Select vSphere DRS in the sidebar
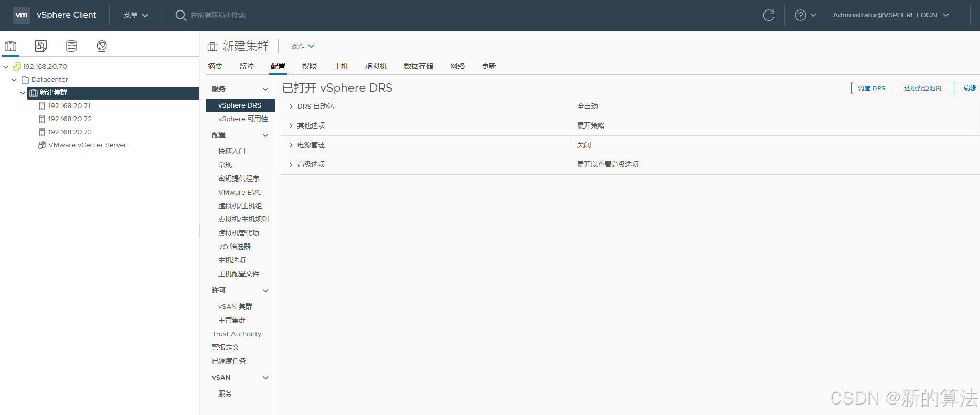Viewport: 980px width, 415px height. (x=240, y=105)
